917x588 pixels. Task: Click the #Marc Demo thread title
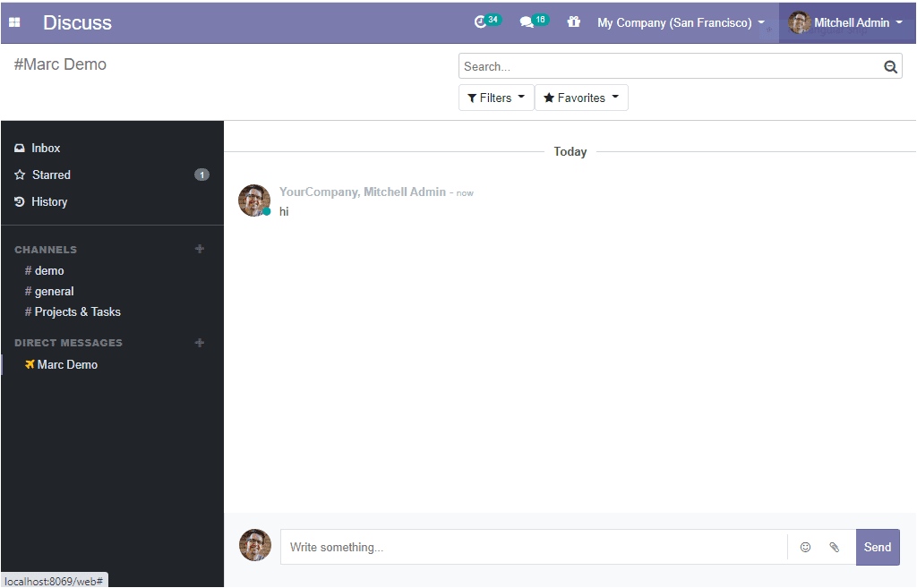click(60, 64)
